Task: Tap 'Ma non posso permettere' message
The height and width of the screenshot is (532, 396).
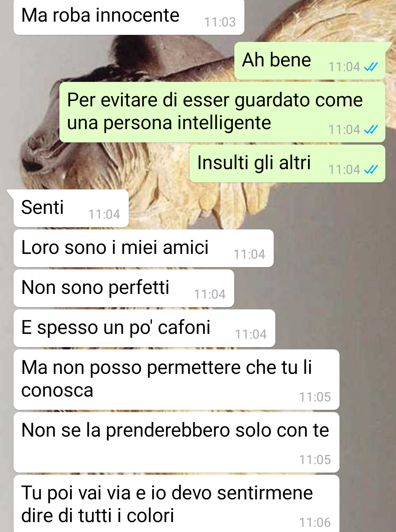Action: (176, 380)
